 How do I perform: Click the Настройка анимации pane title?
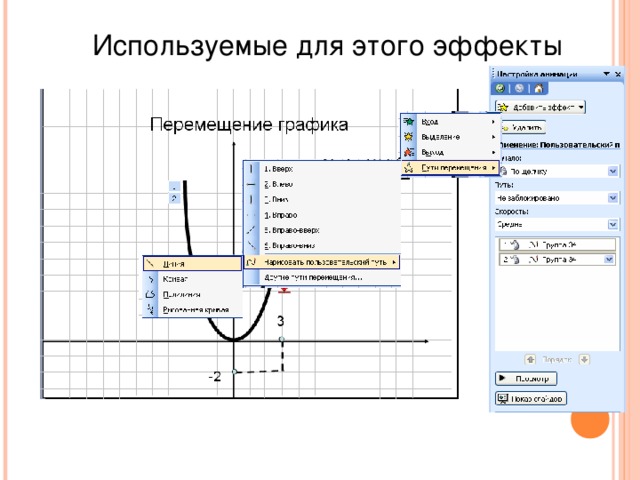tap(537, 74)
